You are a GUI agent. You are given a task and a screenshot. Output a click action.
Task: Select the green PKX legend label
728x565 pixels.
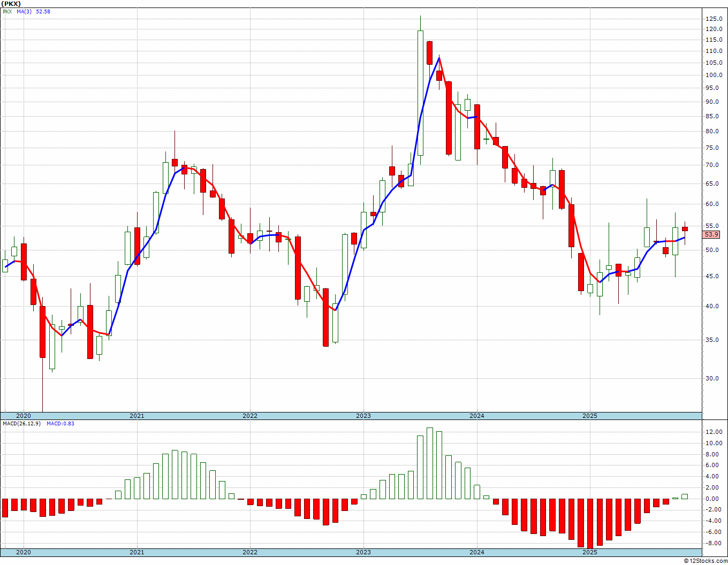tap(7, 11)
